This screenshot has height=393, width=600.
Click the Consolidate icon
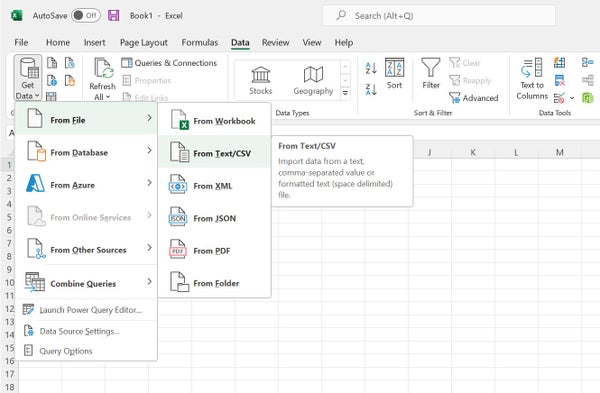coord(587,62)
